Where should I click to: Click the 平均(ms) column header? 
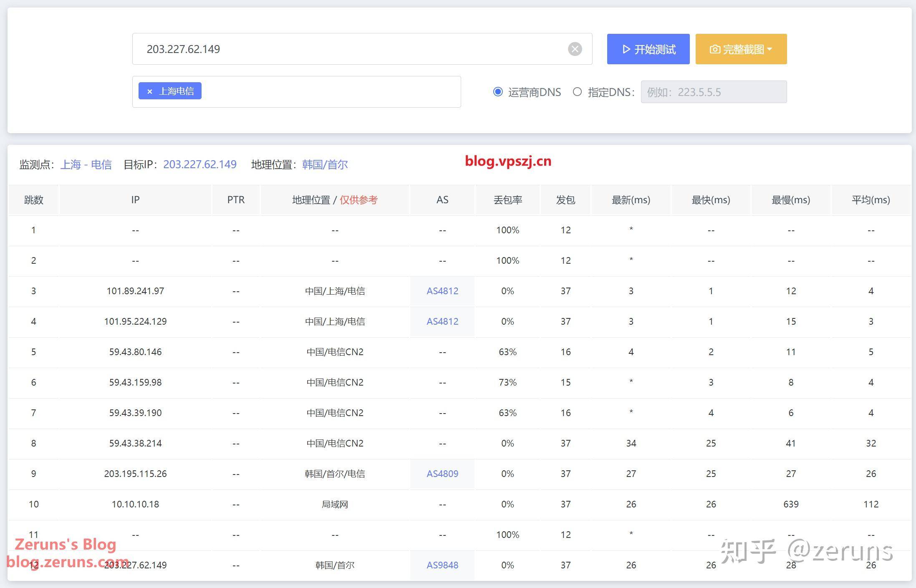coord(871,200)
